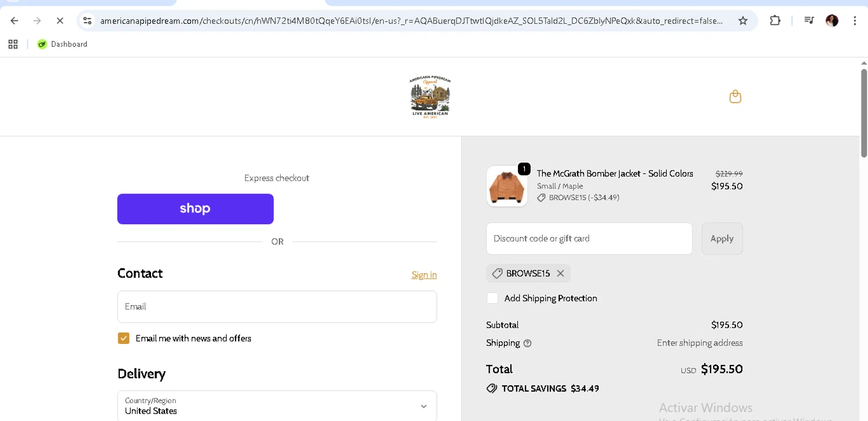Open the apps grid in bookmarks bar

13,44
